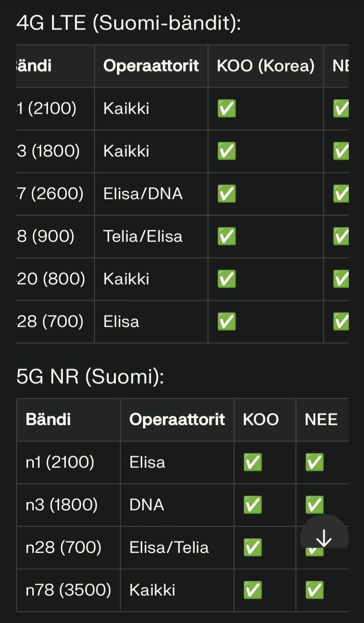Click NEE checkmark in n1 (2100) row
This screenshot has width=364, height=623.
pos(314,462)
